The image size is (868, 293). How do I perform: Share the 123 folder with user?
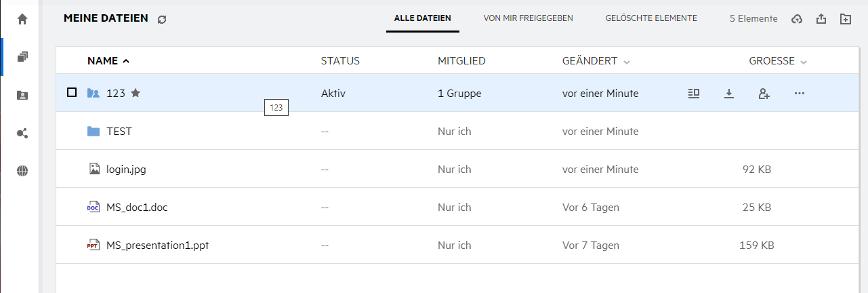pos(764,94)
